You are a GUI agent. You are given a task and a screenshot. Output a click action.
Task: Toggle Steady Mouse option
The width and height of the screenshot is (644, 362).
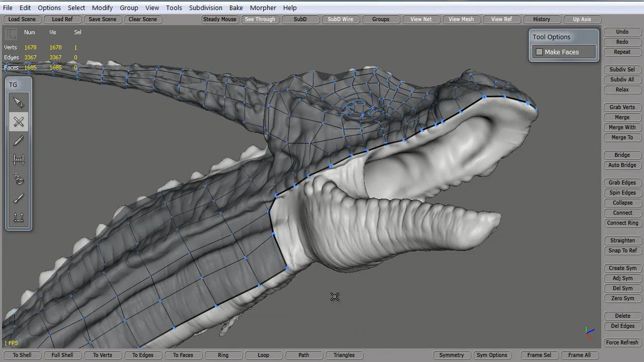click(x=219, y=19)
